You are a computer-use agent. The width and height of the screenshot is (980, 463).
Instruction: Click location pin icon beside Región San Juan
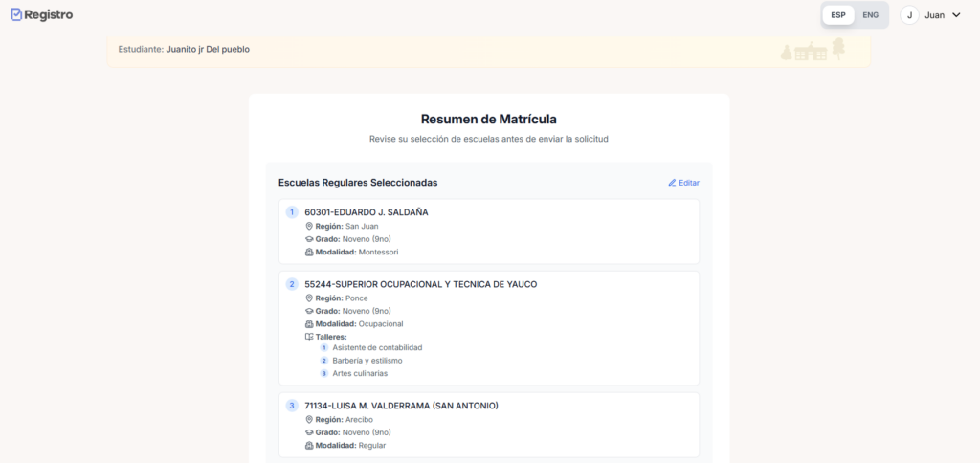(309, 227)
